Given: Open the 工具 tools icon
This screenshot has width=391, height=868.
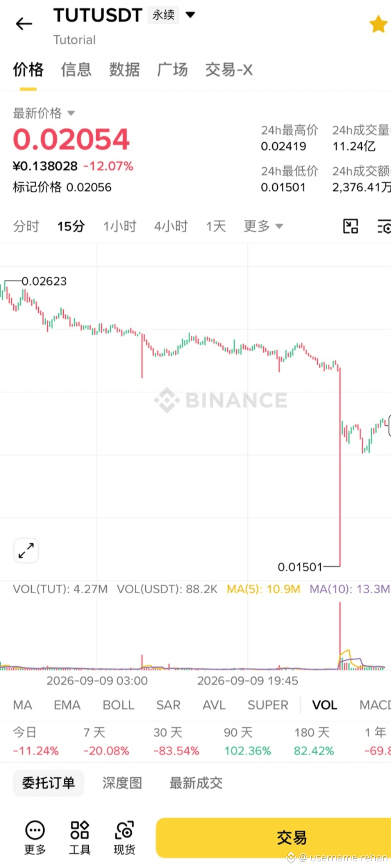Looking at the screenshot, I should [80, 837].
